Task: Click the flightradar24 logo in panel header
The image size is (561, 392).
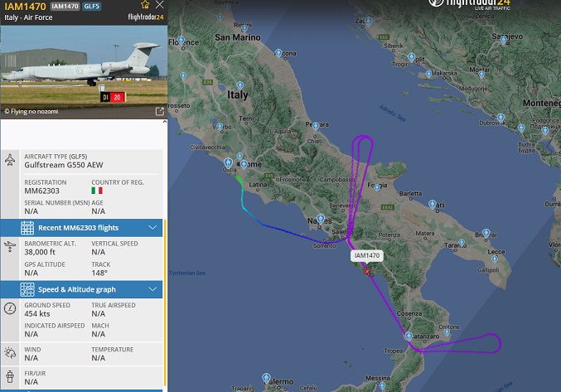Action: [x=146, y=17]
